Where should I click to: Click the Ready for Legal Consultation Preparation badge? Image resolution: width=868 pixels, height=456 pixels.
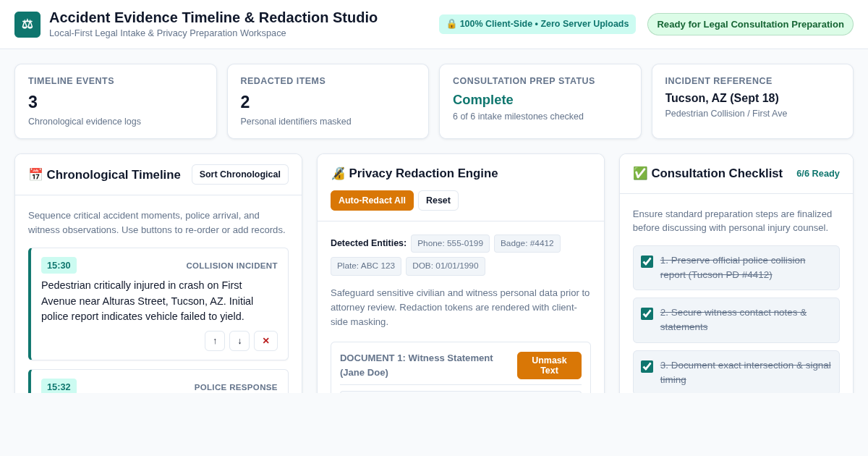(x=750, y=24)
